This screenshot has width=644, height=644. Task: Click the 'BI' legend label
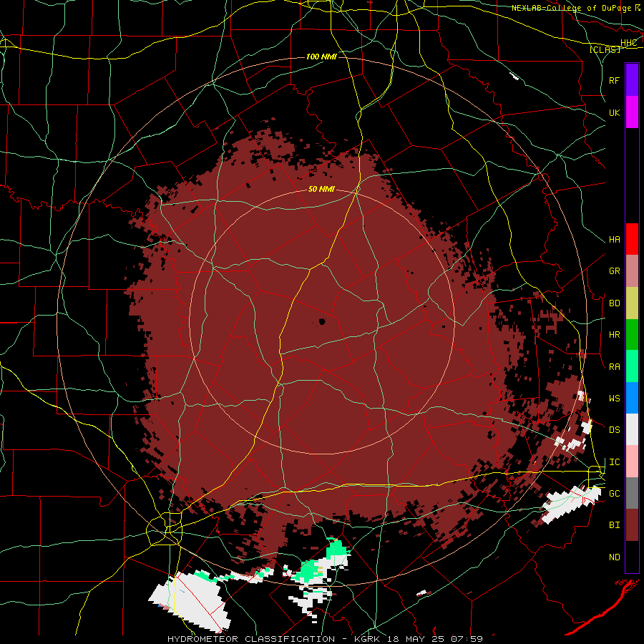pos(614,525)
